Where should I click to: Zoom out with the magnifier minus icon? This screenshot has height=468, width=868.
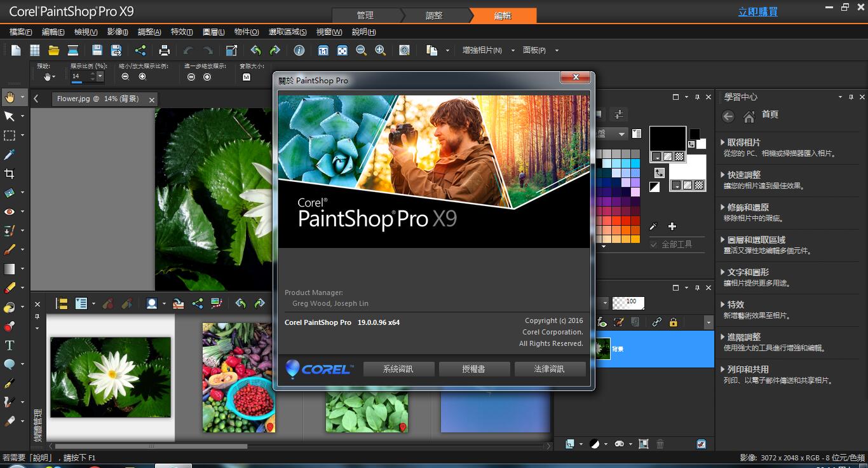click(x=362, y=50)
